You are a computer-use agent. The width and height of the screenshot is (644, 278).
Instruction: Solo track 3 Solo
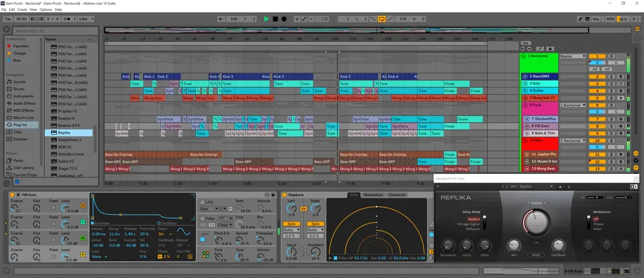tap(610, 84)
